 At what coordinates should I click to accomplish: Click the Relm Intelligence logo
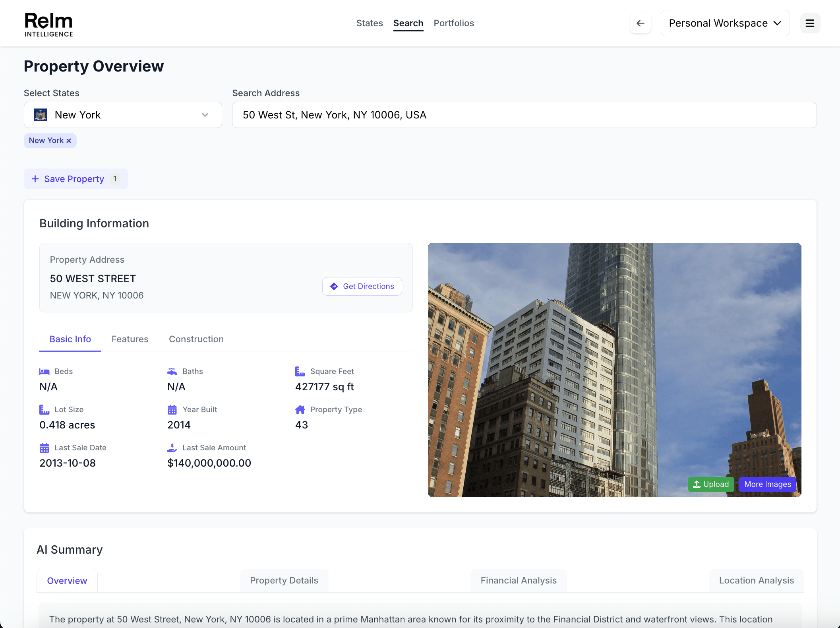(48, 24)
